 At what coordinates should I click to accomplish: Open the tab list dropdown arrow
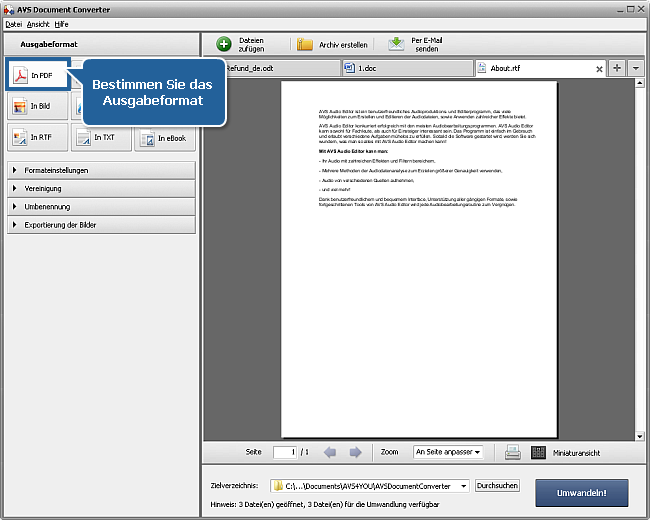tap(636, 68)
